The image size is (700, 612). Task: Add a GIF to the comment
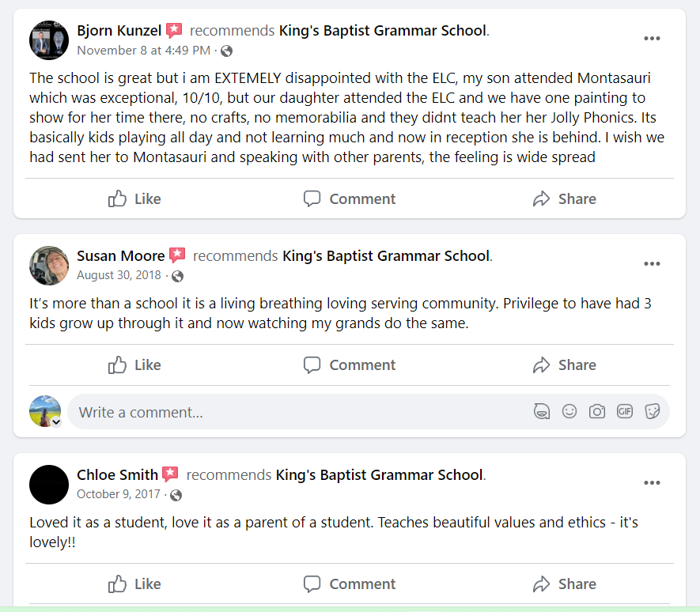(625, 412)
